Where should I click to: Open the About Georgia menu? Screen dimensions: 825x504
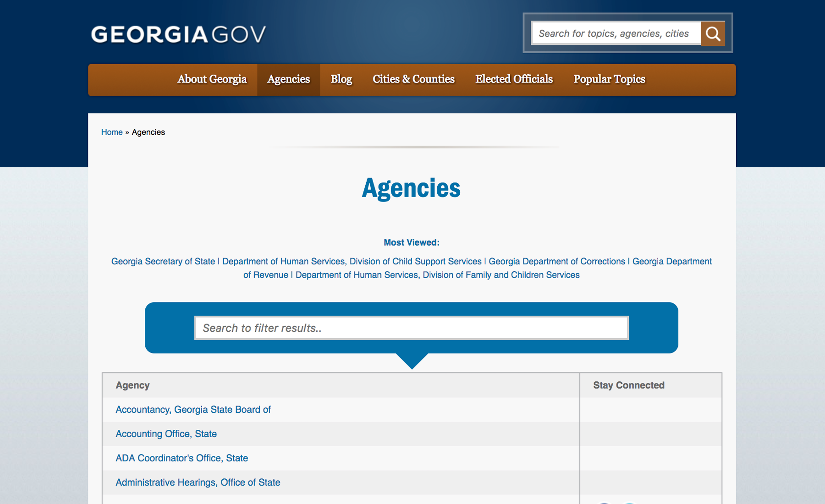(x=212, y=79)
